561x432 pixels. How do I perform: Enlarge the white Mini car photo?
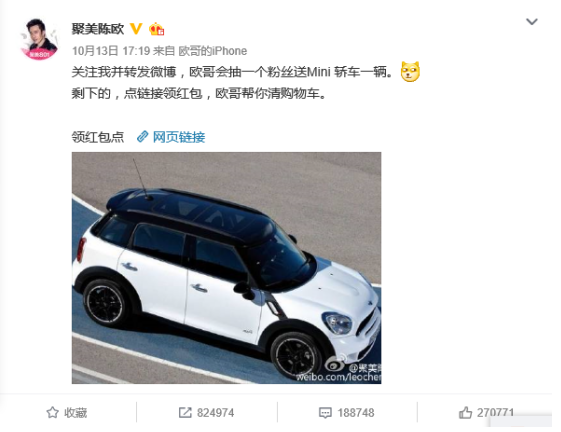226,268
